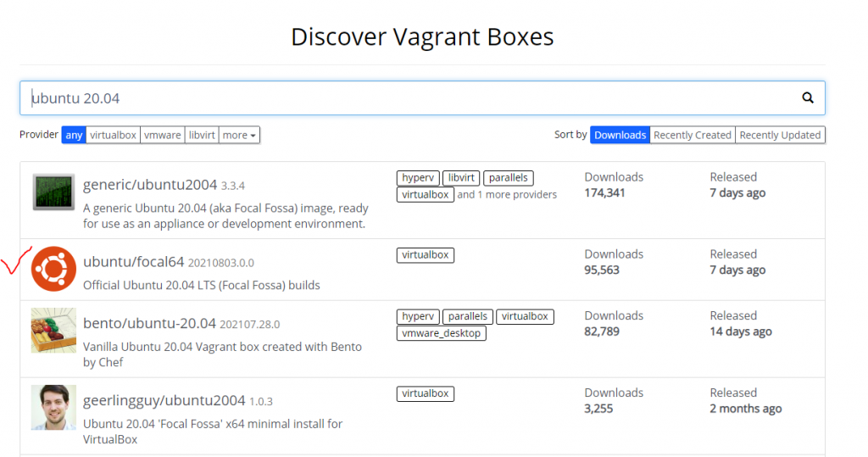Click '14 days ago' release date

pos(741,332)
